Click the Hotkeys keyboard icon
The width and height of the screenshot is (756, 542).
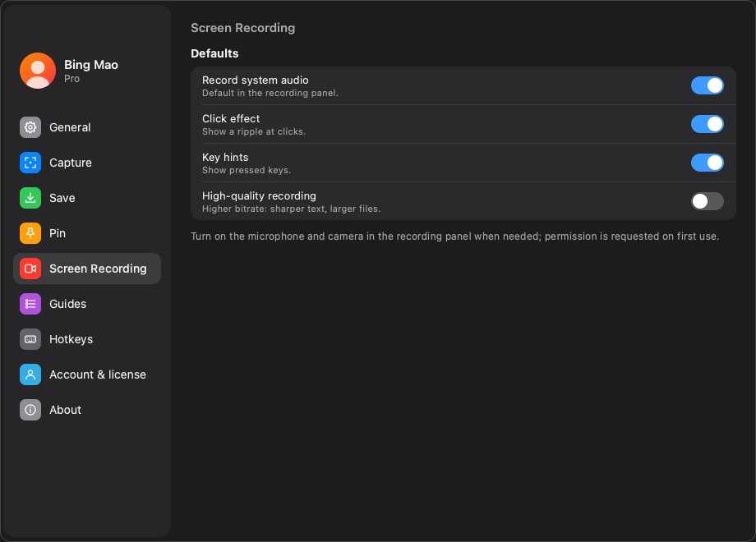pos(30,339)
